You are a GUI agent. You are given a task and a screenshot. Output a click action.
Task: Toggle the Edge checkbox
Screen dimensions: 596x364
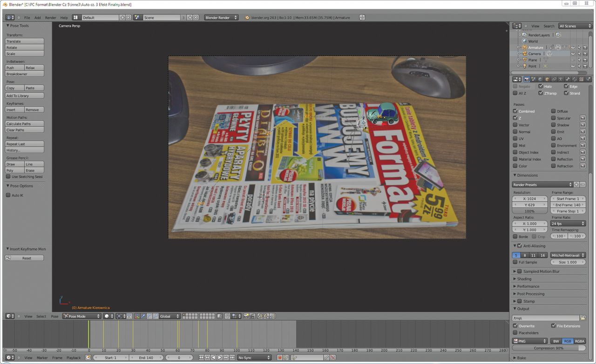point(566,86)
